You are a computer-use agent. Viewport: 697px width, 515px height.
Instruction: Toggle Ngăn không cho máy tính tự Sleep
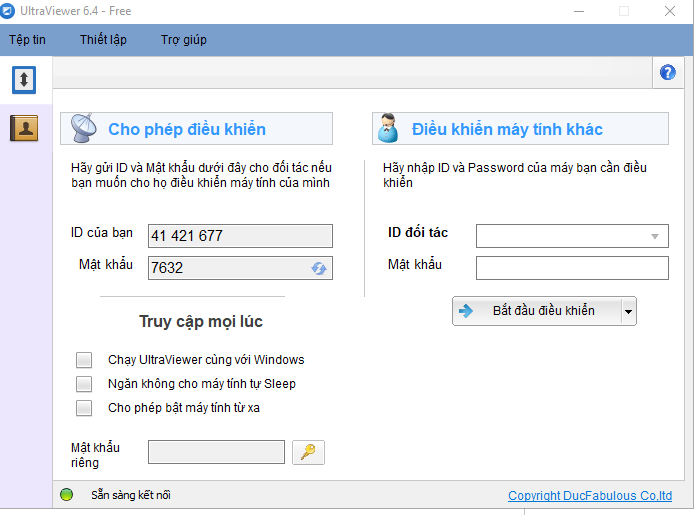coord(84,384)
